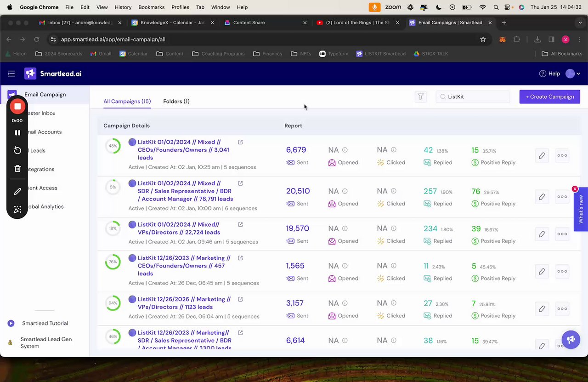Open the 1123 leads campaign external link icon
Screen dimensions: 588x382
(240, 299)
